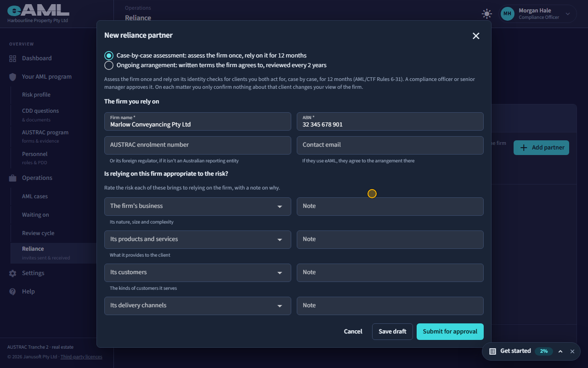Click the Help question mark icon
The height and width of the screenshot is (368, 588).
point(13,292)
